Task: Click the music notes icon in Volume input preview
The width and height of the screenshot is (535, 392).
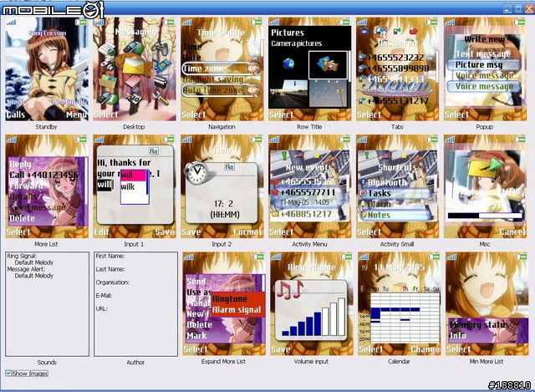Action: [289, 290]
